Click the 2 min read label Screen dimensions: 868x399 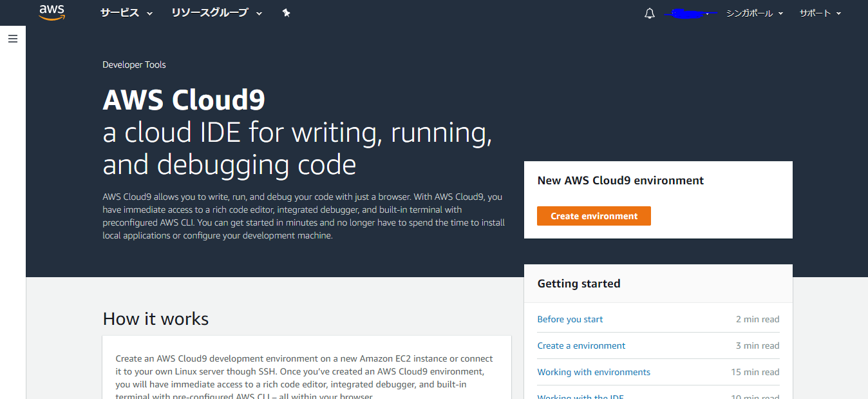pos(757,319)
